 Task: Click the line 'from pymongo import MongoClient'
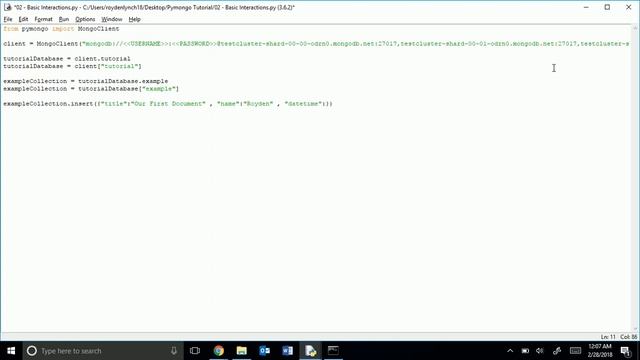coord(61,29)
